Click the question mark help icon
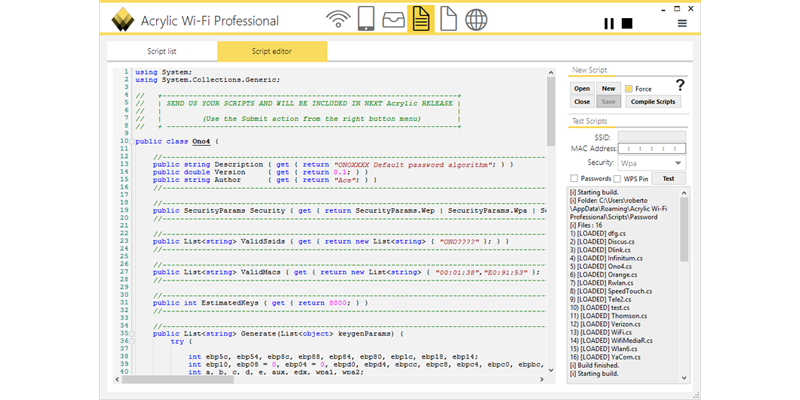Screen dimensions: 800x400 [680, 86]
